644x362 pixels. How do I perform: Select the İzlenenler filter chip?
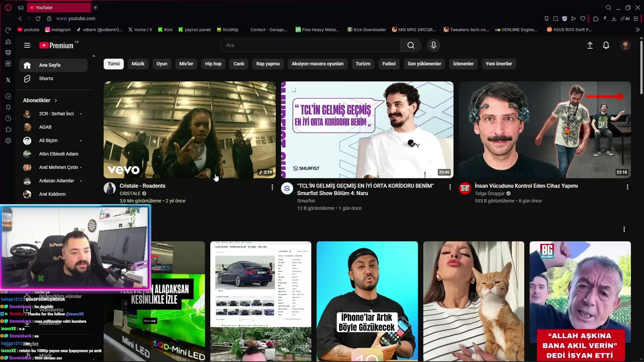(463, 64)
